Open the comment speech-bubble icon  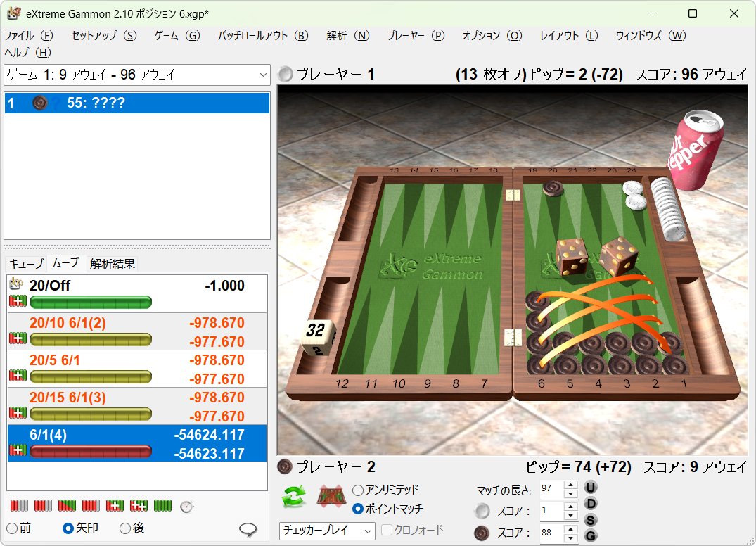pyautogui.click(x=248, y=530)
